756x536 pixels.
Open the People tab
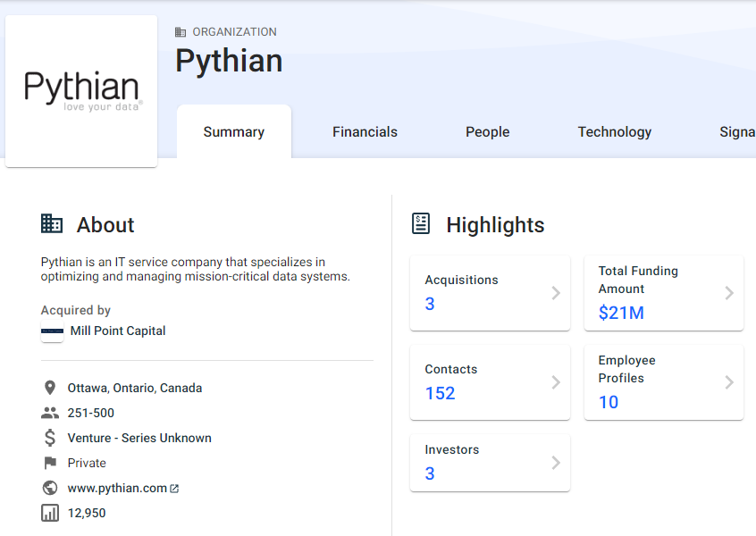[x=487, y=132]
